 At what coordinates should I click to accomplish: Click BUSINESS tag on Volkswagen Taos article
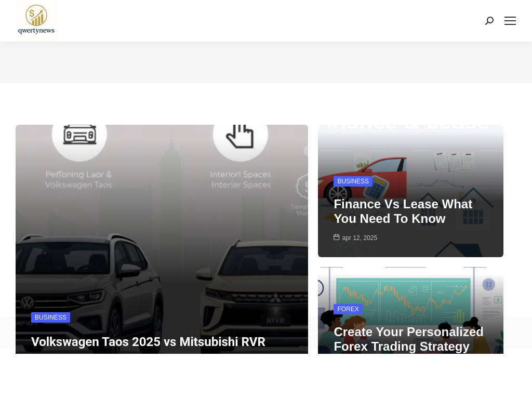click(x=50, y=317)
